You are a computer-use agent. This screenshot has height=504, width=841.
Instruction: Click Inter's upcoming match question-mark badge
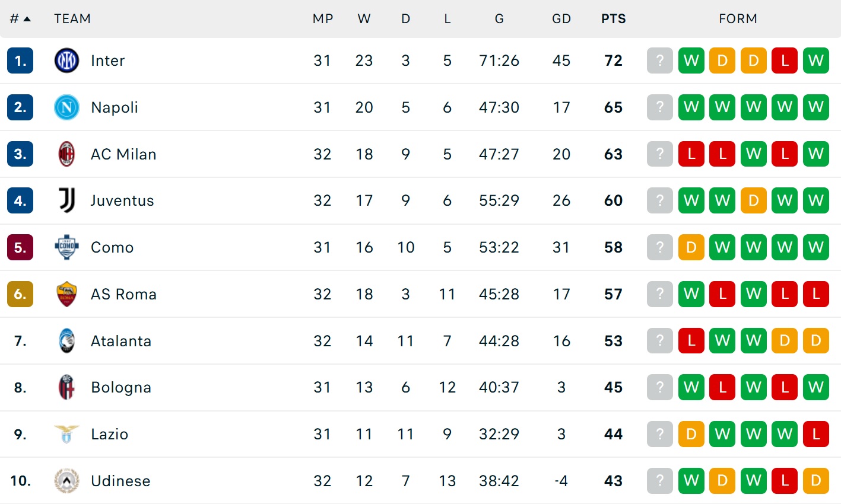[659, 60]
